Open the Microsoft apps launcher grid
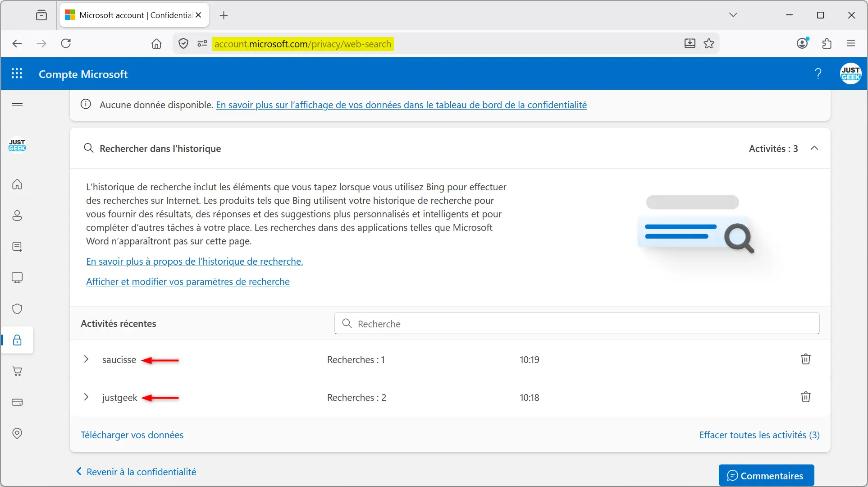The height and width of the screenshot is (487, 868). click(17, 74)
